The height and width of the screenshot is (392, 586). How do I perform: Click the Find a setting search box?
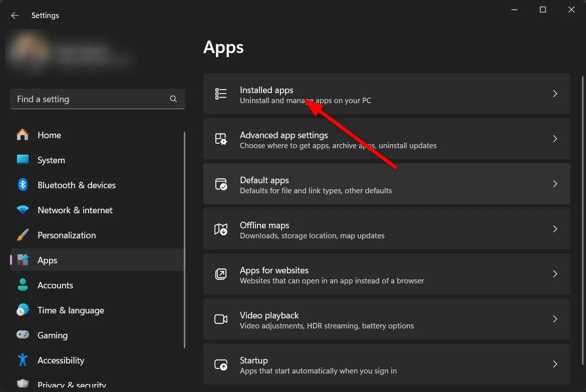tap(90, 99)
